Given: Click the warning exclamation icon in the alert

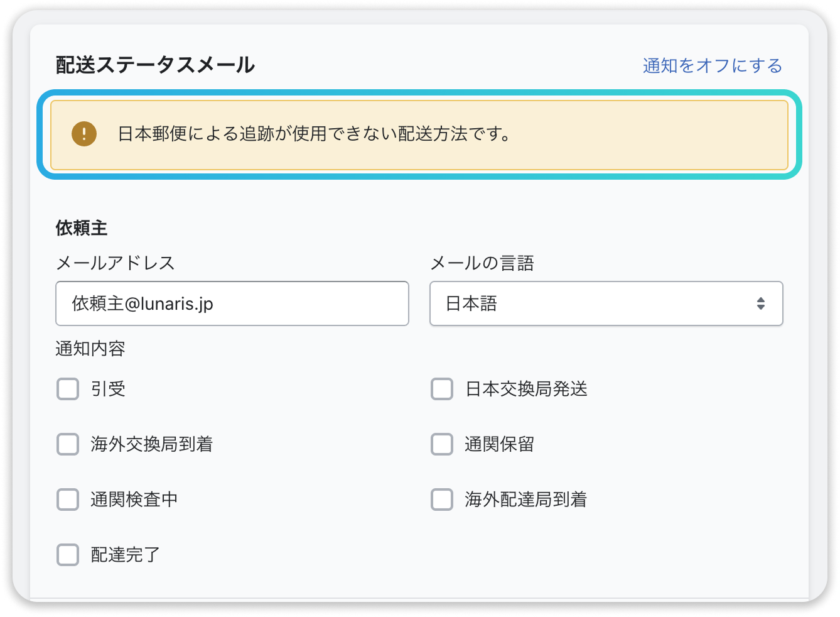Looking at the screenshot, I should [83, 133].
